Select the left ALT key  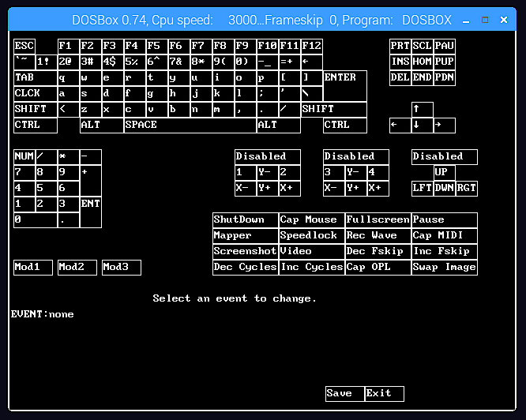(102, 126)
